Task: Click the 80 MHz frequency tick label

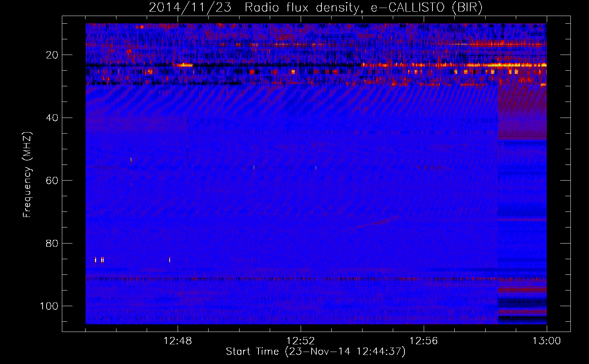Action: pyautogui.click(x=52, y=243)
